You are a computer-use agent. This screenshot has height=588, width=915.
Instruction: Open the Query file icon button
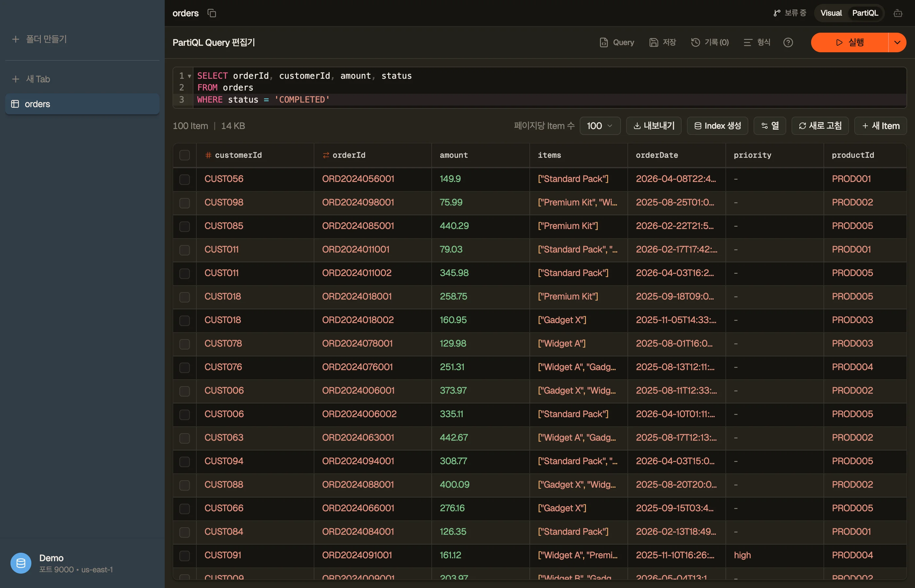click(x=616, y=42)
